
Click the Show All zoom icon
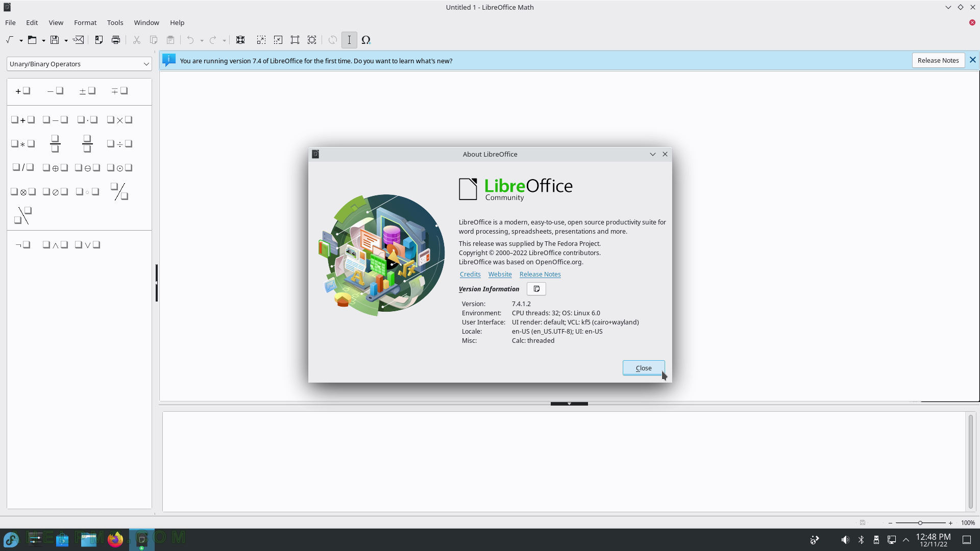(312, 40)
